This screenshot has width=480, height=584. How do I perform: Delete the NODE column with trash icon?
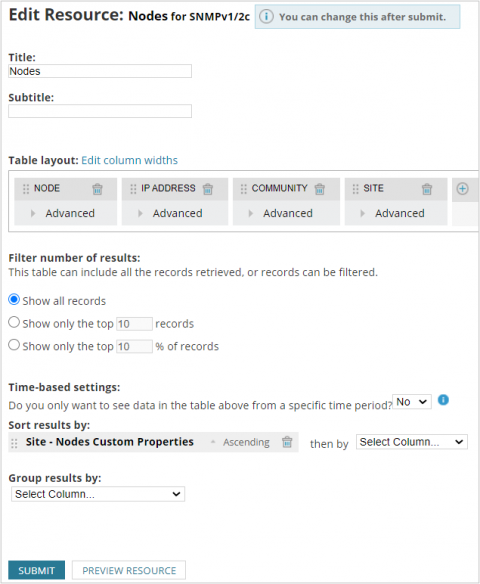[97, 189]
